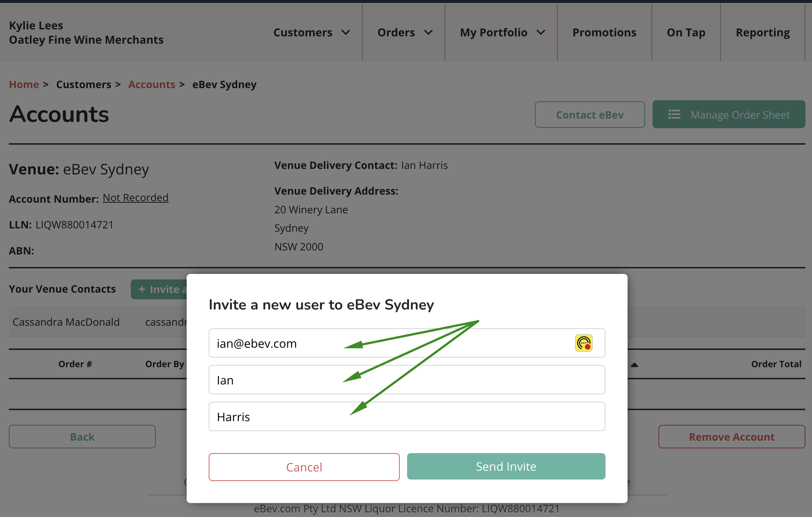Cancel the invite dialog

pos(304,467)
